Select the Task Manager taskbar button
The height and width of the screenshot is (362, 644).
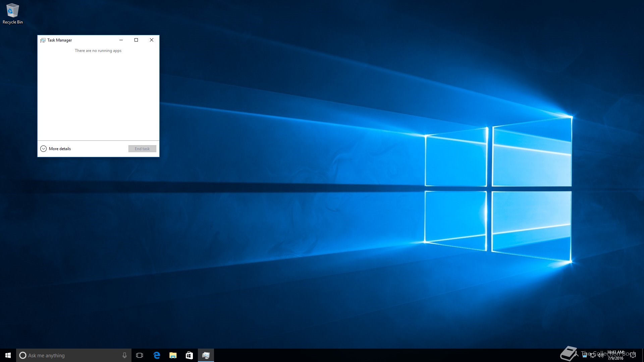click(206, 355)
